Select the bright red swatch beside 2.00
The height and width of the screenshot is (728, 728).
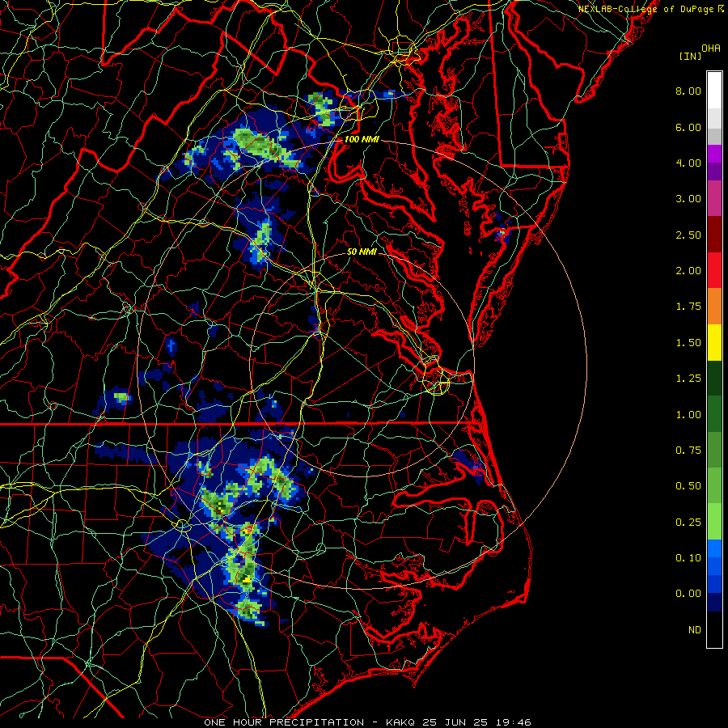coord(714,270)
